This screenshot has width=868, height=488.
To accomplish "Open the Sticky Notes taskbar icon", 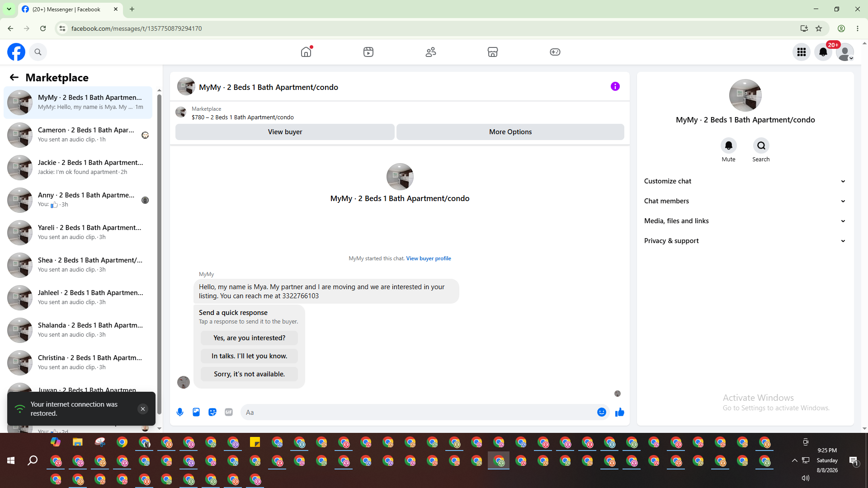I will [x=255, y=442].
